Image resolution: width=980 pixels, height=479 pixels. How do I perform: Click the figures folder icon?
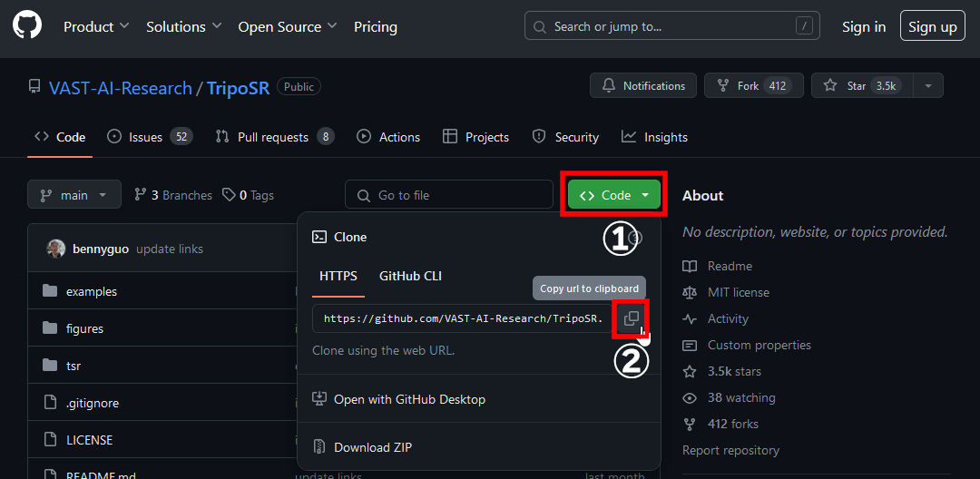(50, 328)
